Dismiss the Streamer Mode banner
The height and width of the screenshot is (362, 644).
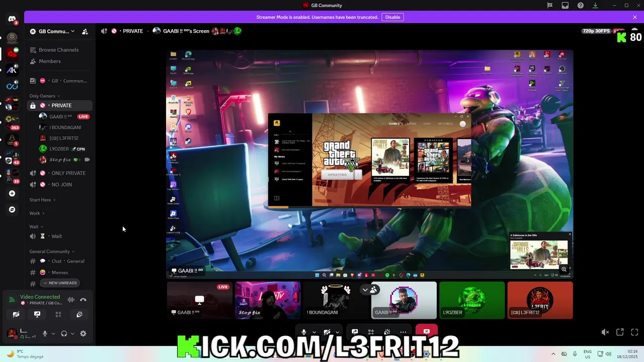pos(634,17)
